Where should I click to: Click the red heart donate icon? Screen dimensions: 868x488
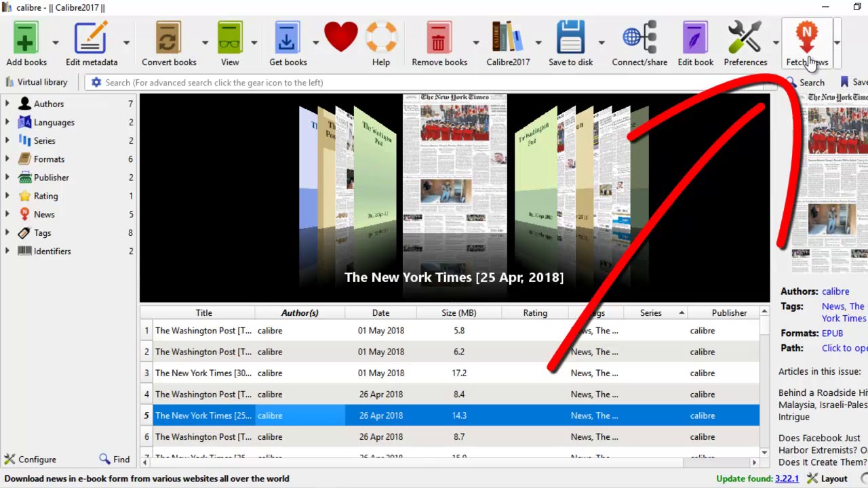(x=340, y=37)
